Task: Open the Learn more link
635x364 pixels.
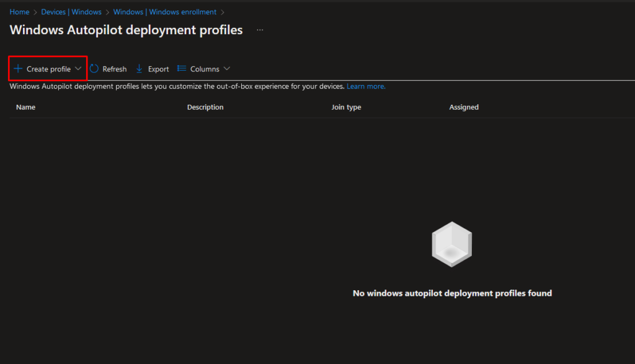Action: 366,86
